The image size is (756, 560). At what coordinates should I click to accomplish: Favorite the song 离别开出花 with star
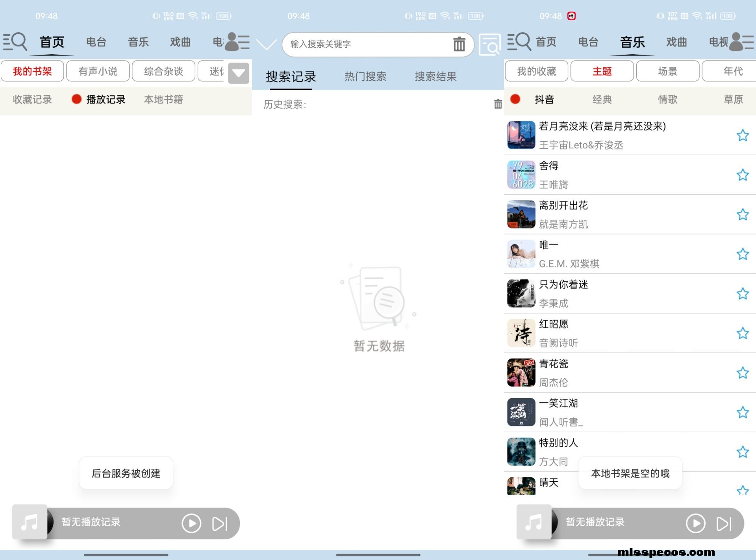click(743, 214)
